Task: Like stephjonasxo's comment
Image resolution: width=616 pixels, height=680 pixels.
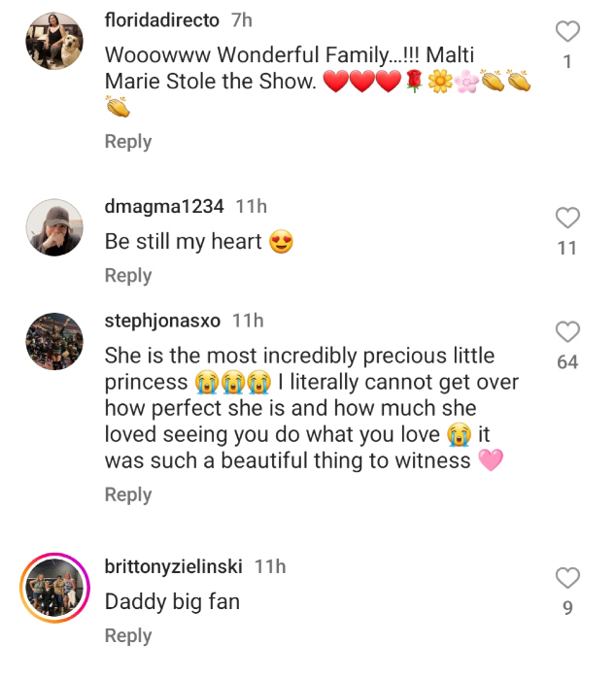Action: click(x=567, y=332)
